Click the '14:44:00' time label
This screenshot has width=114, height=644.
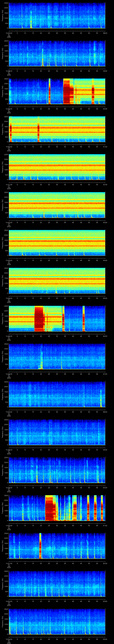coord(9,298)
